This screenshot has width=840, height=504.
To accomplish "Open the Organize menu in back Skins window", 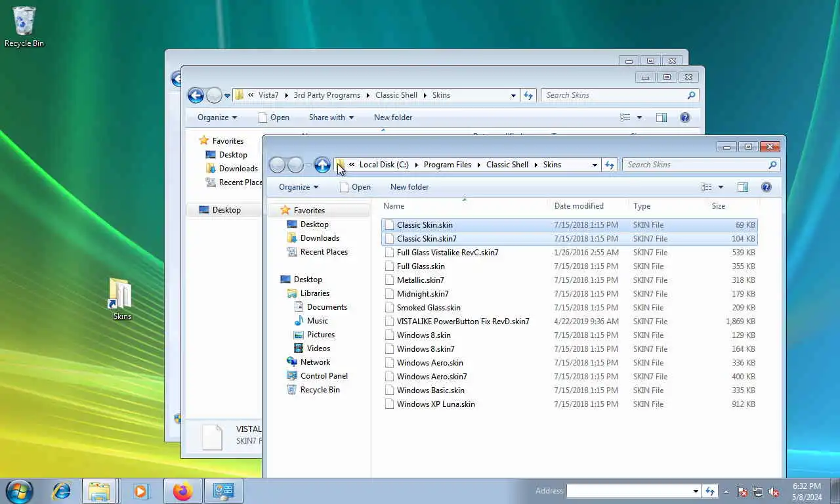I will pos(217,117).
